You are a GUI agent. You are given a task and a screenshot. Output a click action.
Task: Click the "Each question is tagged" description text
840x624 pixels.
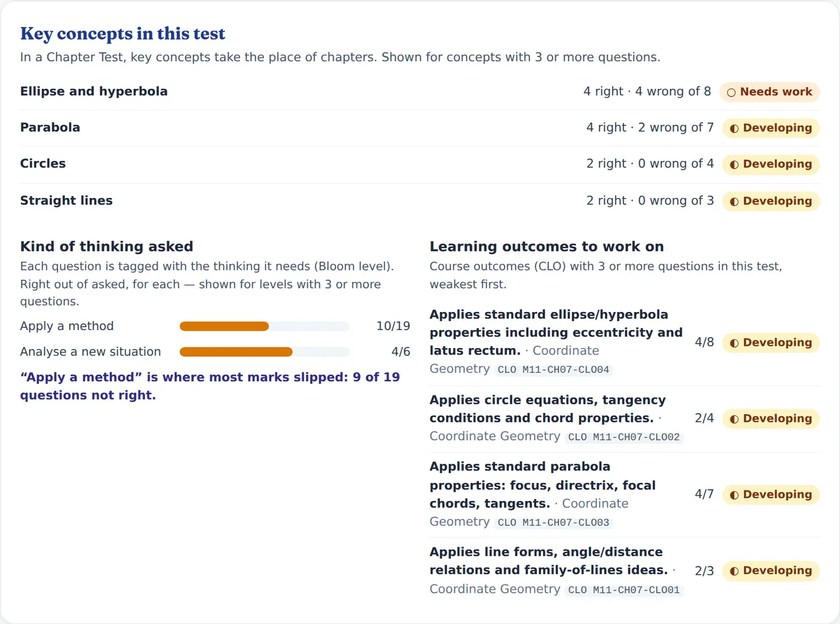[207, 284]
